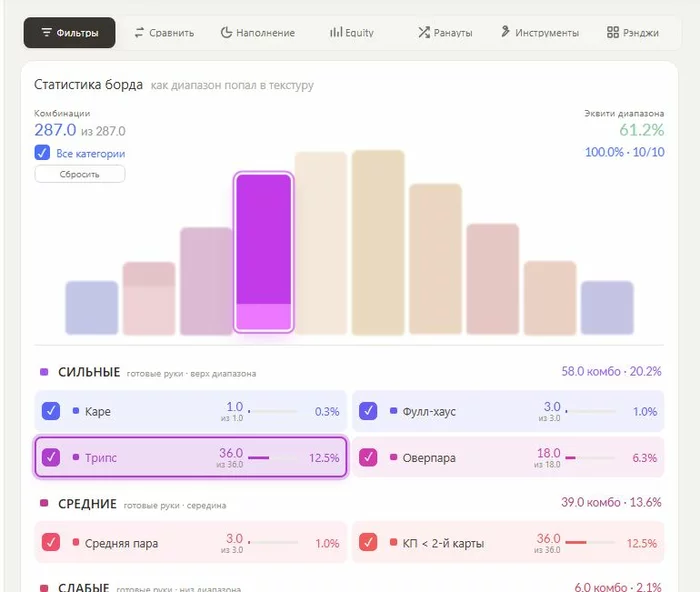700x592 pixels.
Task: Select the leftmost blue histogram bar
Action: point(92,308)
